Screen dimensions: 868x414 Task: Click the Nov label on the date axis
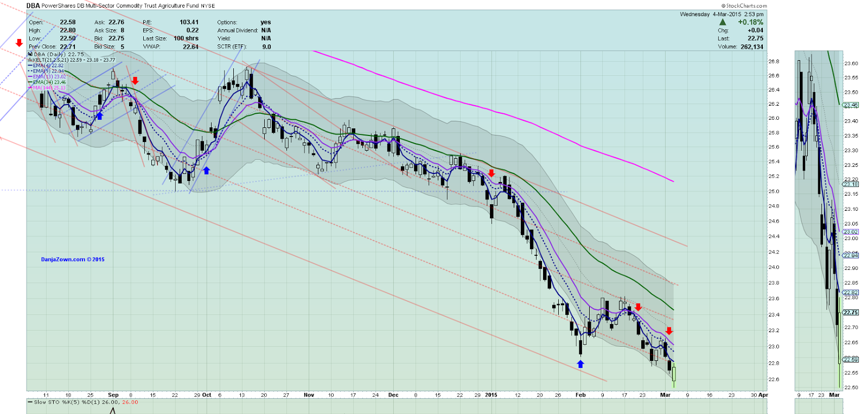click(x=309, y=395)
